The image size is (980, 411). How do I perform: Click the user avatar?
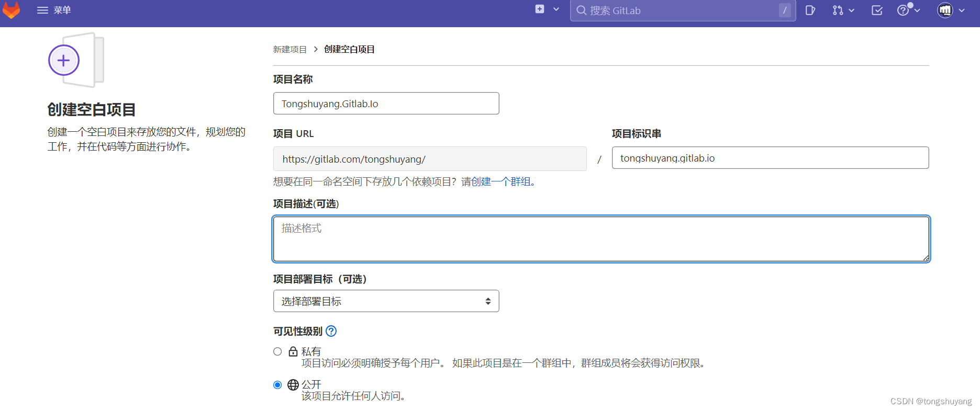(945, 10)
